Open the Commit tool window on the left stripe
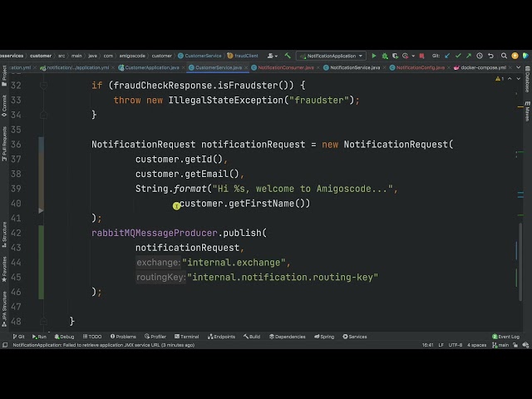 [4, 106]
